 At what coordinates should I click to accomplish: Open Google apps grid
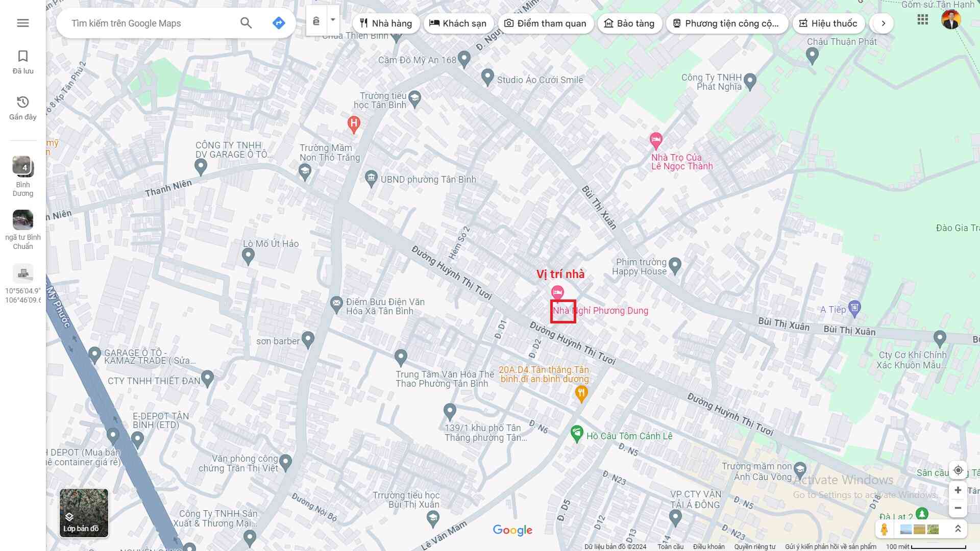922,20
